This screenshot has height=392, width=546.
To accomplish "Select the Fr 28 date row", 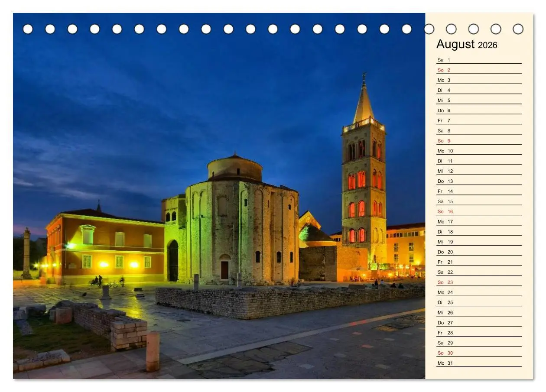I will (x=479, y=333).
